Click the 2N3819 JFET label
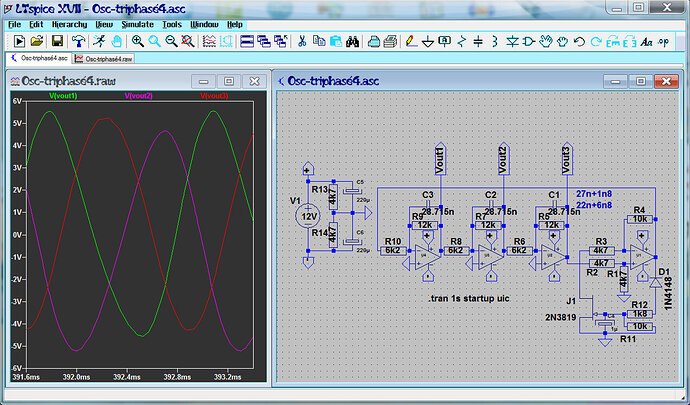 (x=561, y=317)
